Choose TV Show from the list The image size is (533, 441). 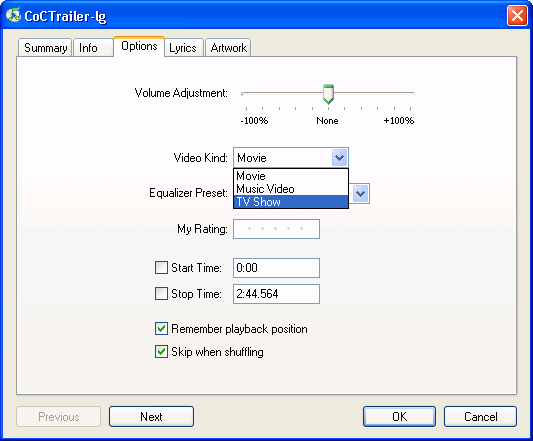(x=291, y=202)
